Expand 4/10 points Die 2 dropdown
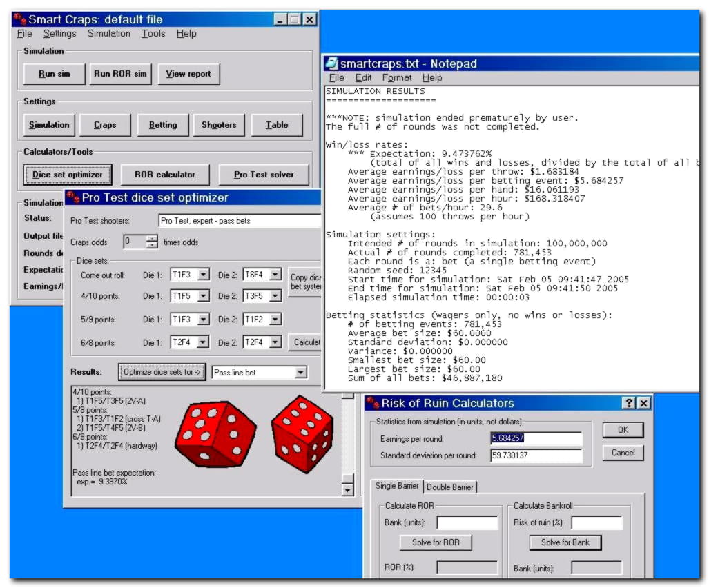Image resolution: width=709 pixels, height=588 pixels. point(275,296)
